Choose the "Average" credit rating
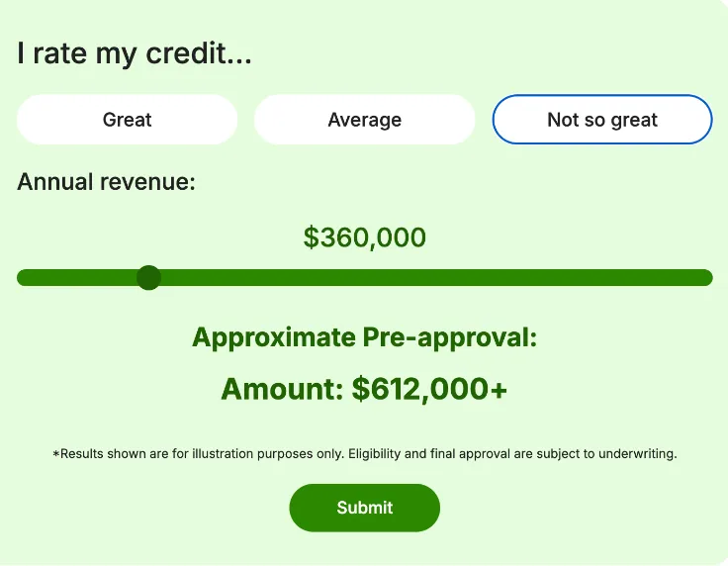 pos(364,120)
